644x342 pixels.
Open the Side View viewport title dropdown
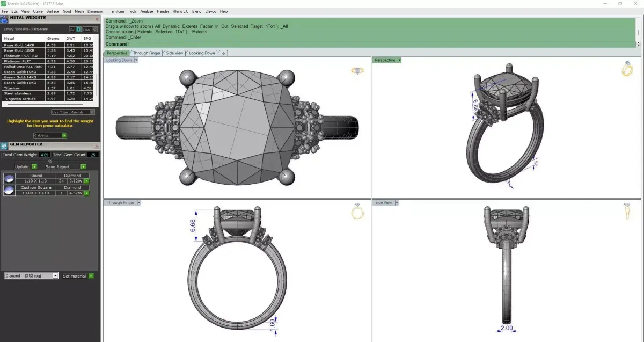tap(397, 203)
